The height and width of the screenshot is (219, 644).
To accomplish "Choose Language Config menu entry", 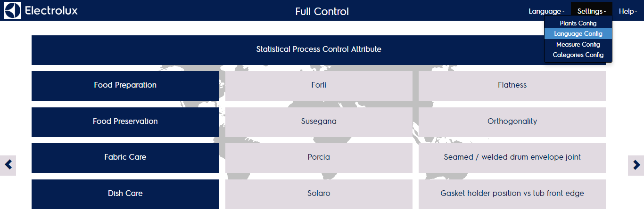I will point(578,34).
